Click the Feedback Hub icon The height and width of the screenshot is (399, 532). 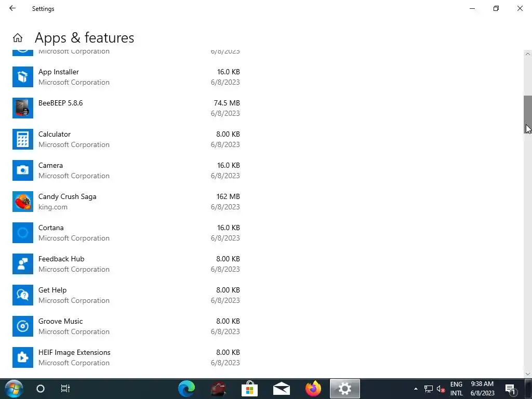(x=23, y=264)
